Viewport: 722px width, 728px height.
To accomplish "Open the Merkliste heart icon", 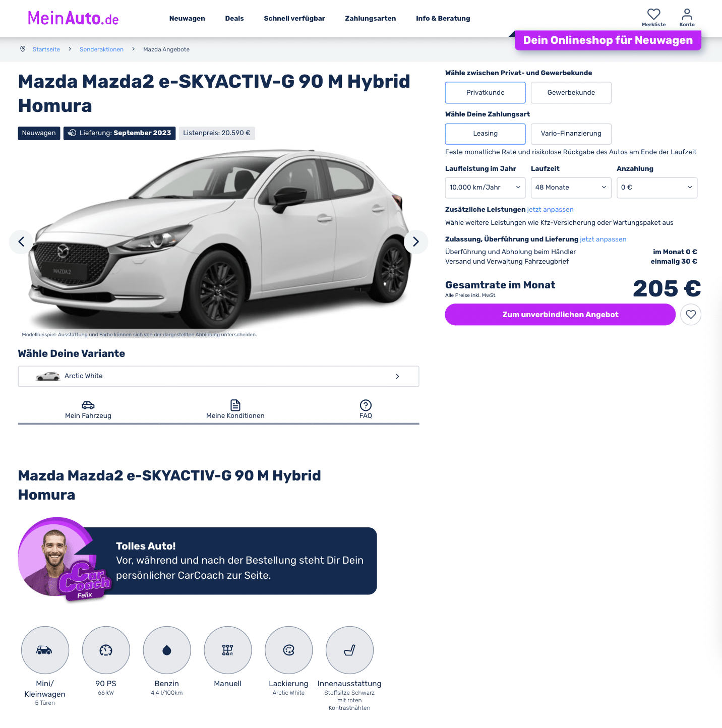I will 653,14.
